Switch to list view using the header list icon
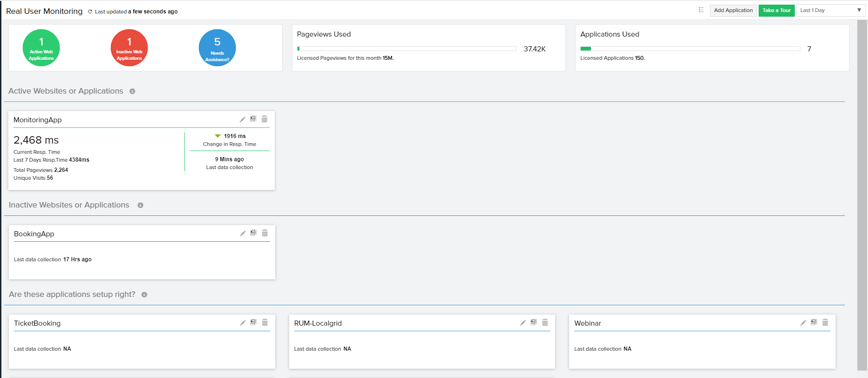 (701, 10)
